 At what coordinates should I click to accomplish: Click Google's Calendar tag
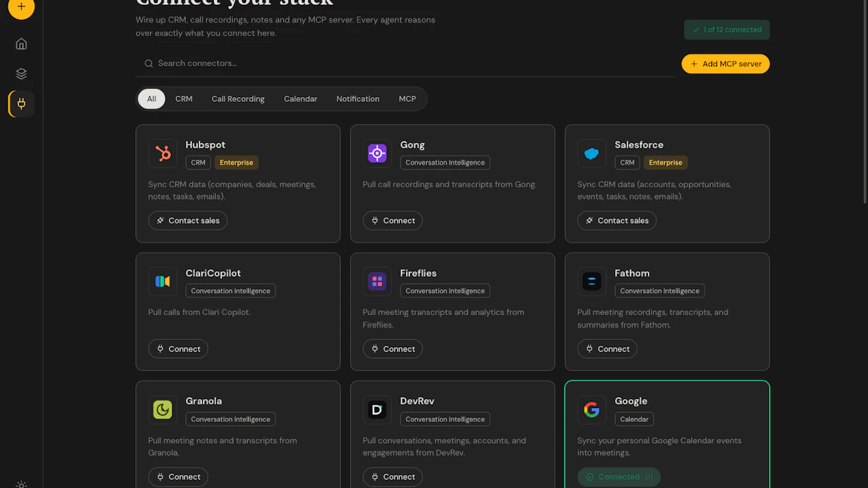tap(634, 419)
